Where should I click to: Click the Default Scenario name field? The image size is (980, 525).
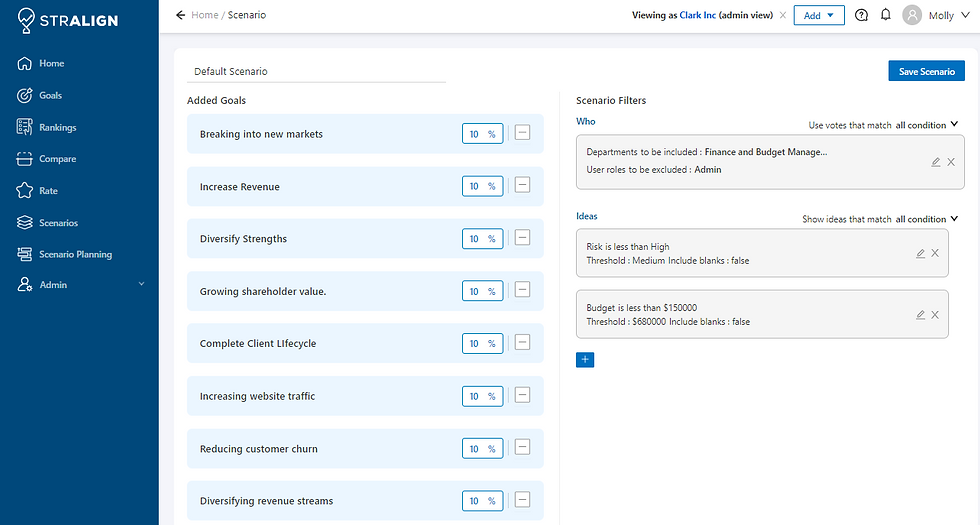[x=318, y=71]
